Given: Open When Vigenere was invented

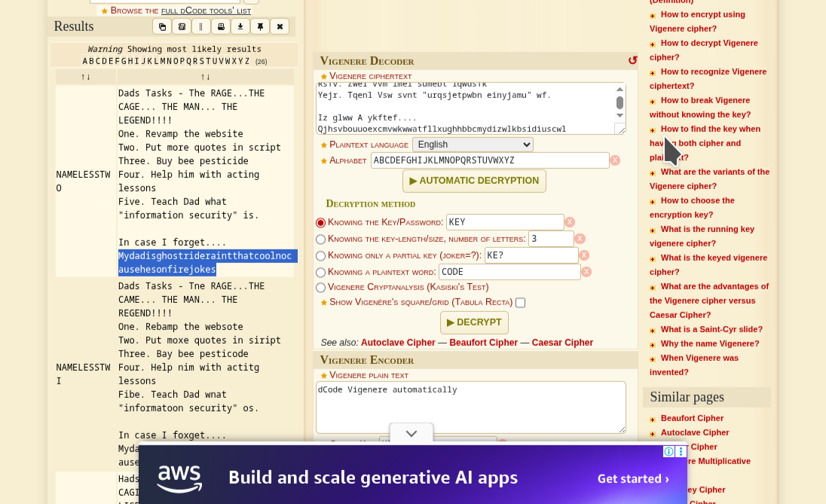Looking at the screenshot, I should 694,365.
